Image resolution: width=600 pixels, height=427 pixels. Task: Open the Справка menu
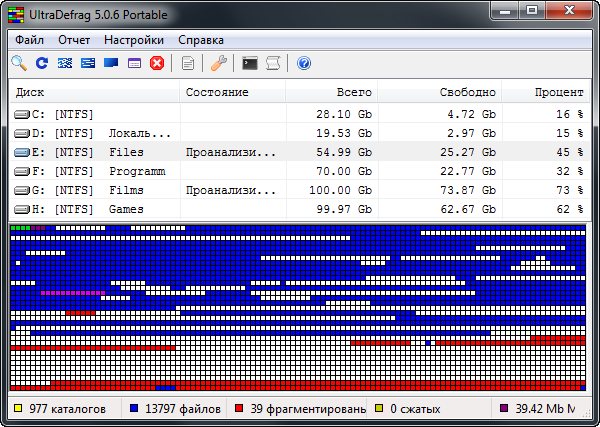coord(201,40)
